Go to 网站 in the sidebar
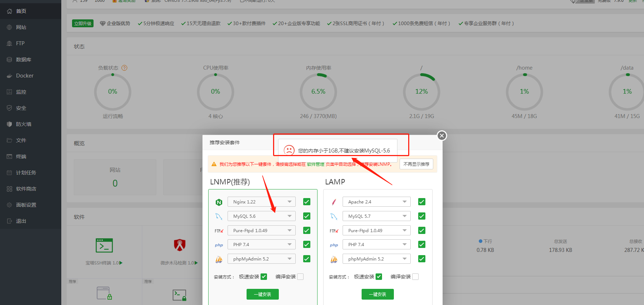The image size is (644, 305). [x=30, y=27]
